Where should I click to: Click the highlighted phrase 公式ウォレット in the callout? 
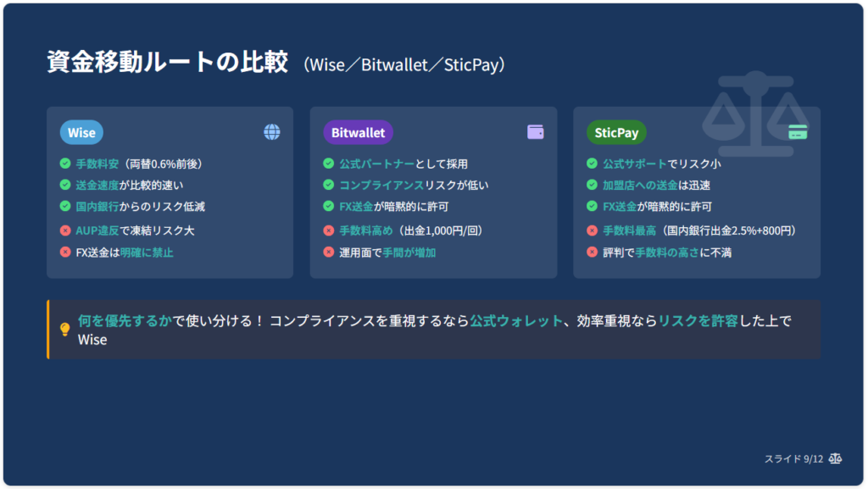click(516, 321)
